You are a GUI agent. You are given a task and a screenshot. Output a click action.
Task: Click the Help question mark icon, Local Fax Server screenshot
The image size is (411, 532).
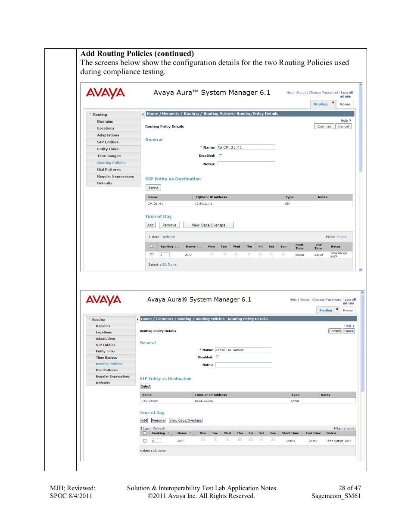(x=353, y=326)
